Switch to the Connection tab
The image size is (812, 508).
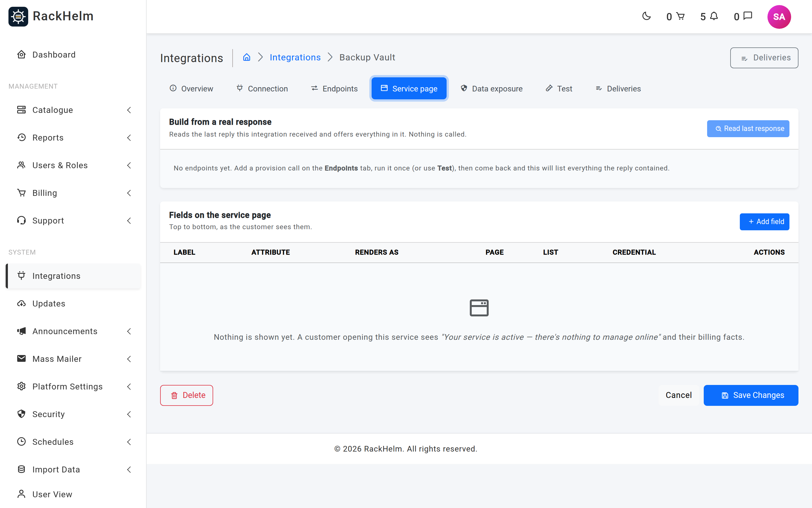click(x=262, y=88)
